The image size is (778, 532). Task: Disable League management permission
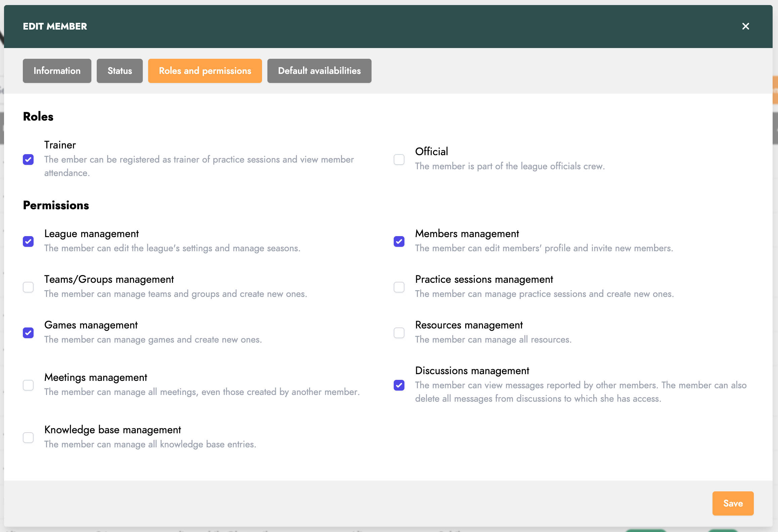coord(28,241)
